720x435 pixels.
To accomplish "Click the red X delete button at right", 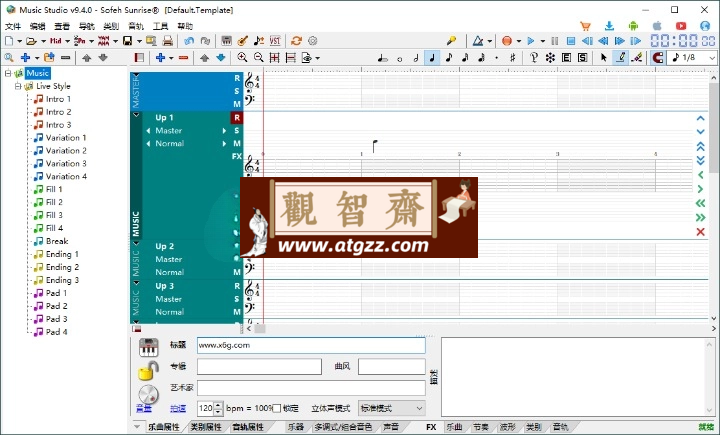I will [700, 232].
